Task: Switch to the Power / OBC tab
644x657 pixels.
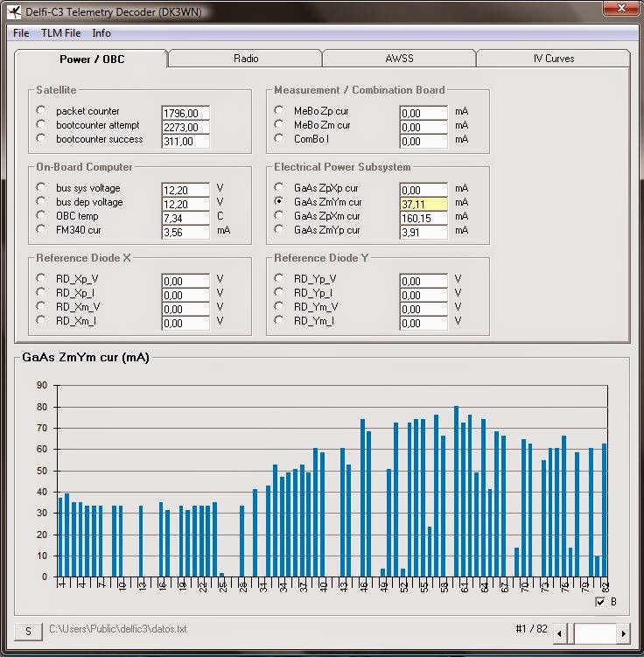Action: (91, 59)
